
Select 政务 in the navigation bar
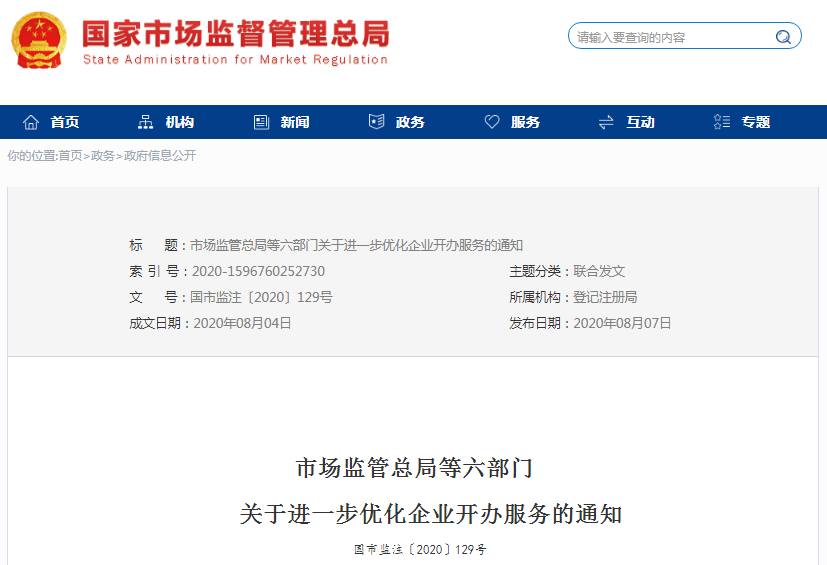coord(410,122)
